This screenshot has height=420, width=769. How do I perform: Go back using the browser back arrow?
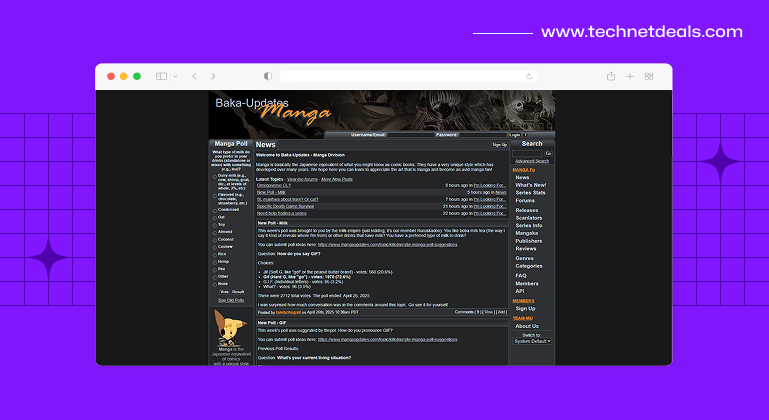click(195, 76)
